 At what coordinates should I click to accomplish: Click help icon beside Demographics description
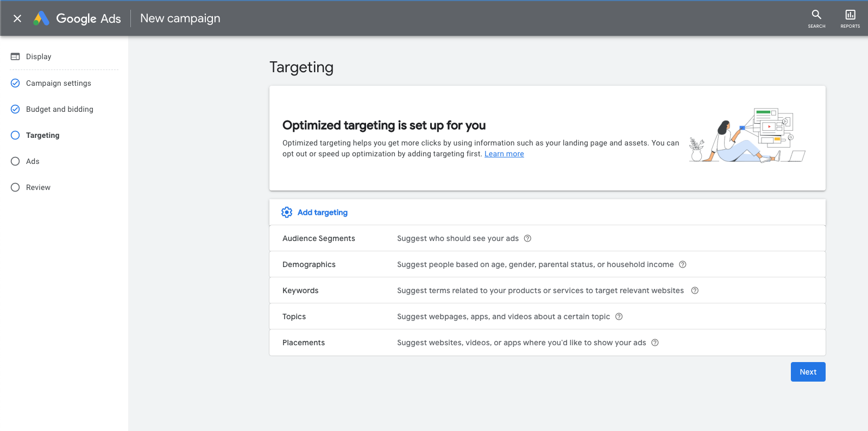tap(683, 264)
